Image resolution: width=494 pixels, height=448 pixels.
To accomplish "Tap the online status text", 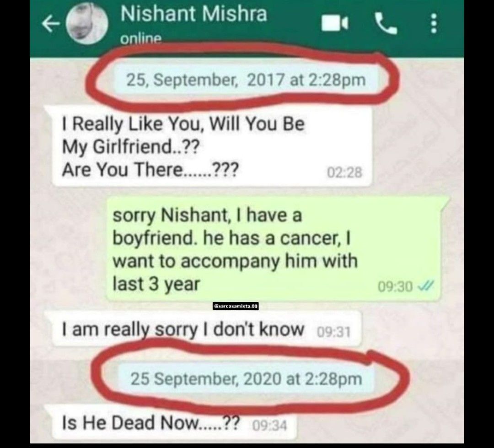I will click(x=141, y=38).
